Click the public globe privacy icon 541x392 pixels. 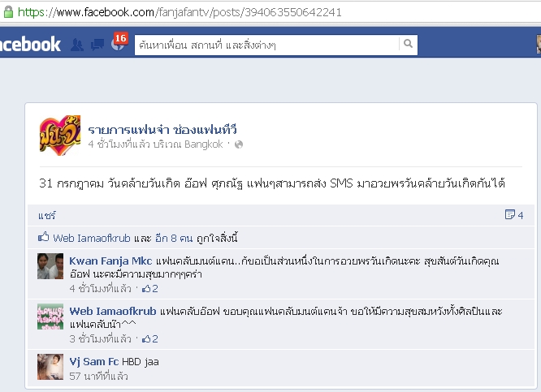coord(239,144)
